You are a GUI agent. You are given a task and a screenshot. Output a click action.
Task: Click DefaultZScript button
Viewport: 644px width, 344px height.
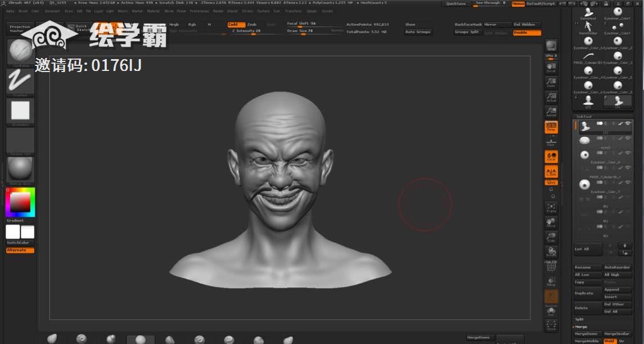pos(541,4)
